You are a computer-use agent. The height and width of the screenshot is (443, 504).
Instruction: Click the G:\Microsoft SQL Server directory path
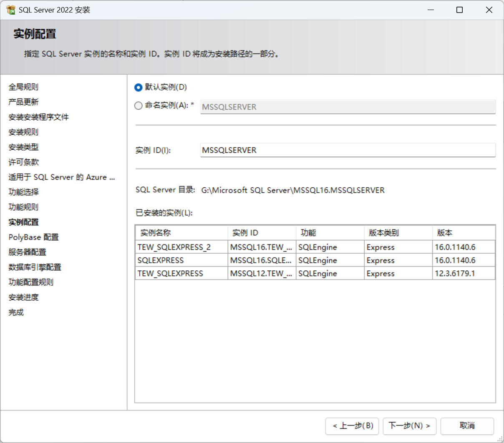click(293, 190)
